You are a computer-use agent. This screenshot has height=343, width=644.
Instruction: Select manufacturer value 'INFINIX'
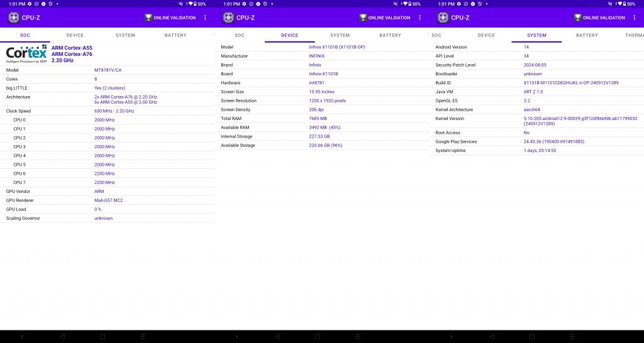click(317, 56)
